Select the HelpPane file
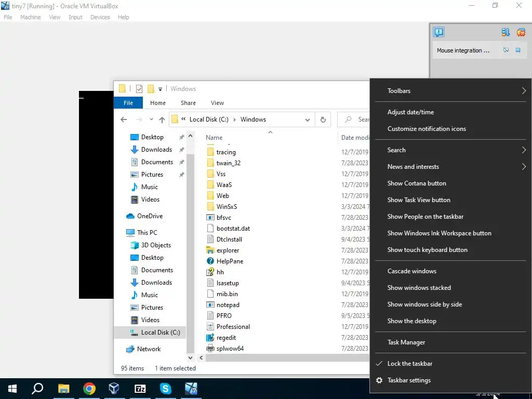The width and height of the screenshot is (532, 399). pos(229,261)
